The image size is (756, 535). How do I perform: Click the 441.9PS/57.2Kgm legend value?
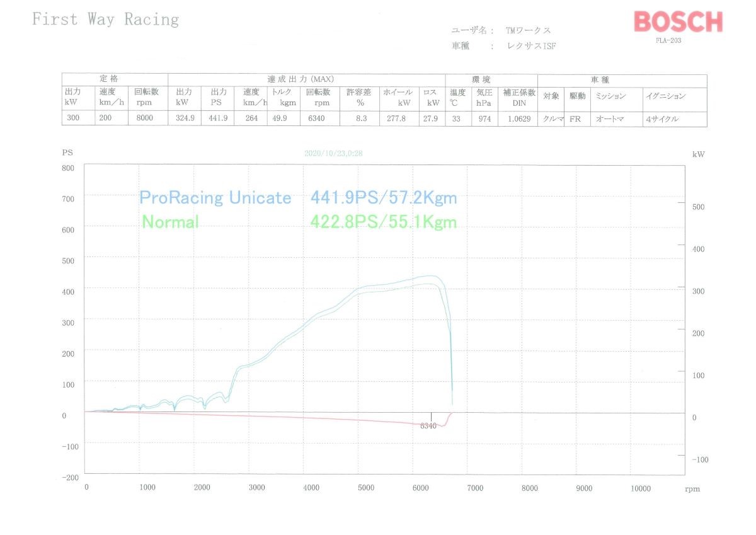[x=383, y=198]
